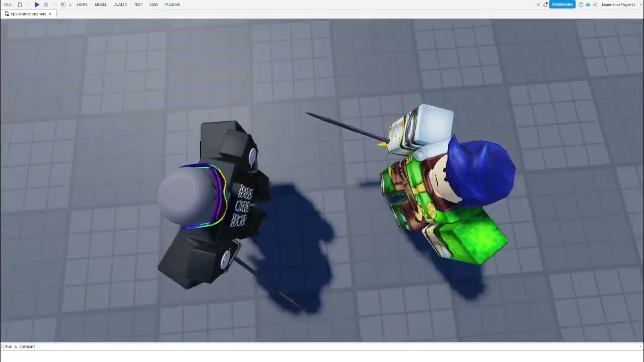The height and width of the screenshot is (362, 644).
Task: Start playtest with blue Play button
Action: click(37, 5)
